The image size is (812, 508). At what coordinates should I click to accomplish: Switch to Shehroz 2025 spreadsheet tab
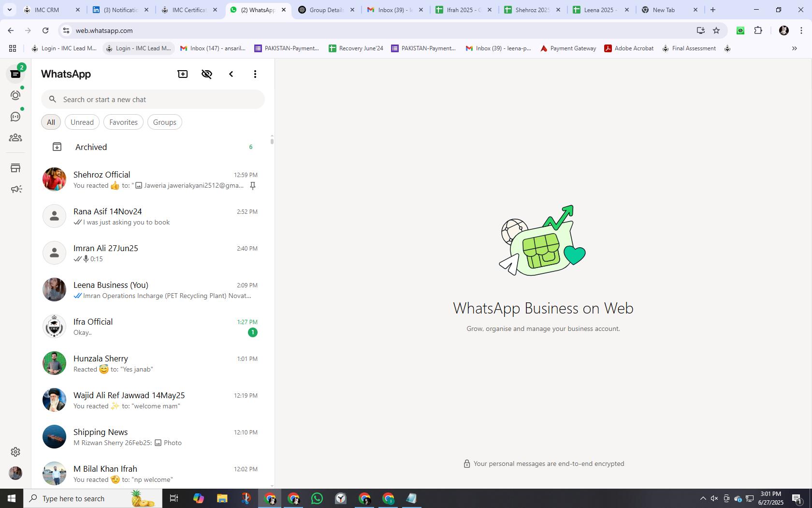click(533, 10)
